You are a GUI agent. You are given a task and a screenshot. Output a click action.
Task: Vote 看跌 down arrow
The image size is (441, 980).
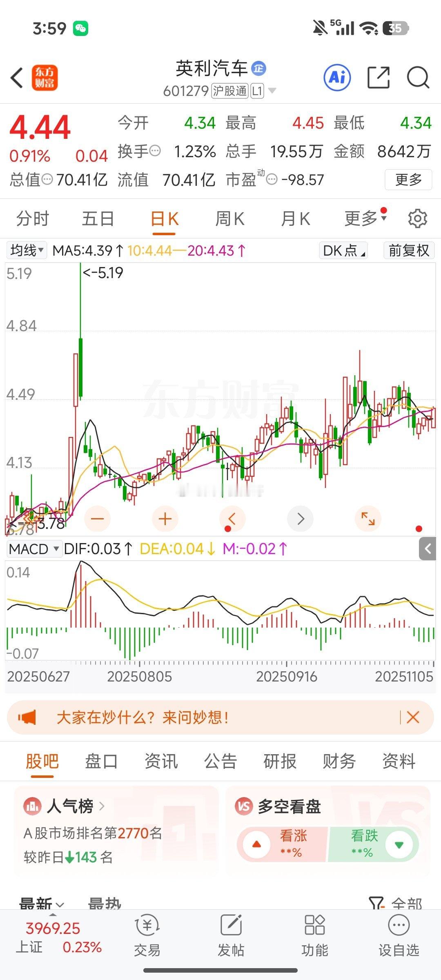click(x=399, y=844)
